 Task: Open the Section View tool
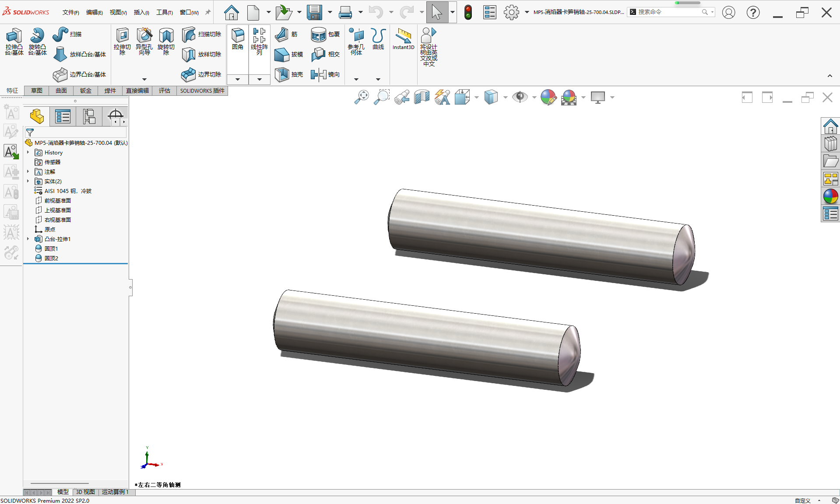pos(422,97)
